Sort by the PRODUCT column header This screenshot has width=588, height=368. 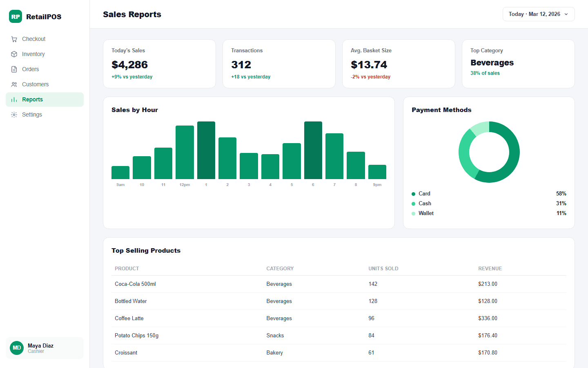click(x=127, y=269)
